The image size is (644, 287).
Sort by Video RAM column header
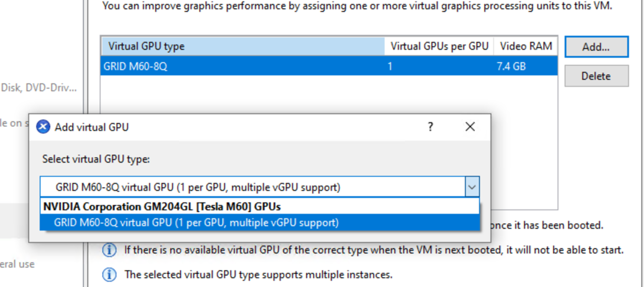[526, 46]
